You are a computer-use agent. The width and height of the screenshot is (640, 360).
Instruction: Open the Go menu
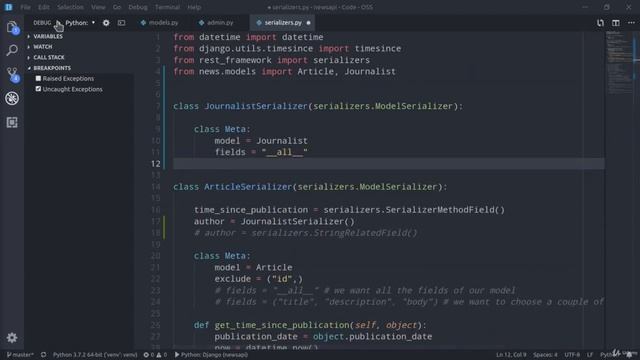point(117,7)
